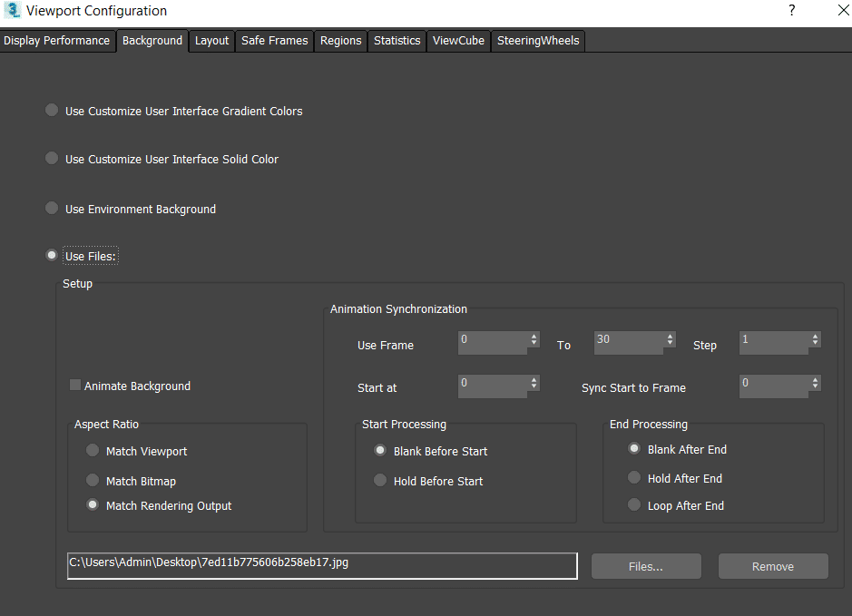Adjust Sync Start to Frame spinner arrows

click(815, 383)
